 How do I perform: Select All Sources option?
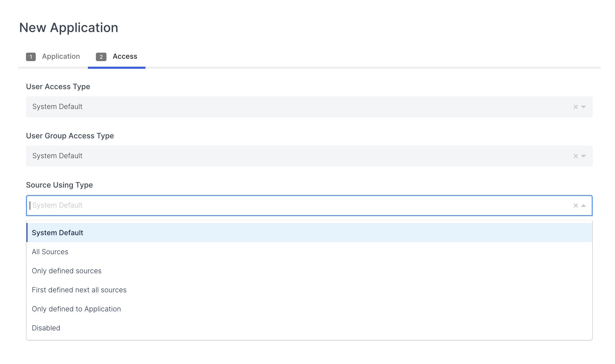[50, 252]
